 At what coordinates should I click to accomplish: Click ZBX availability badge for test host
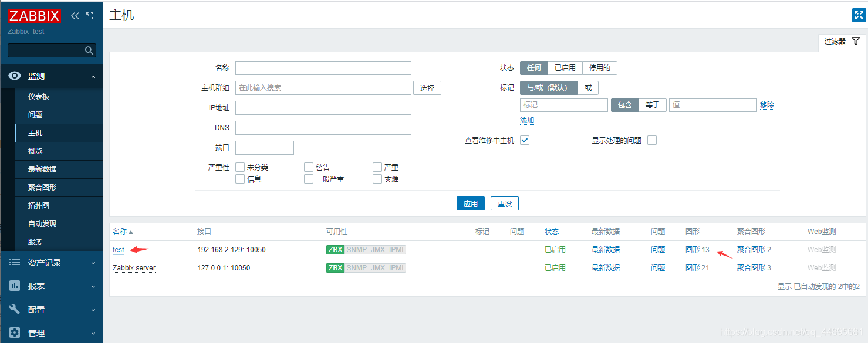[x=335, y=250]
